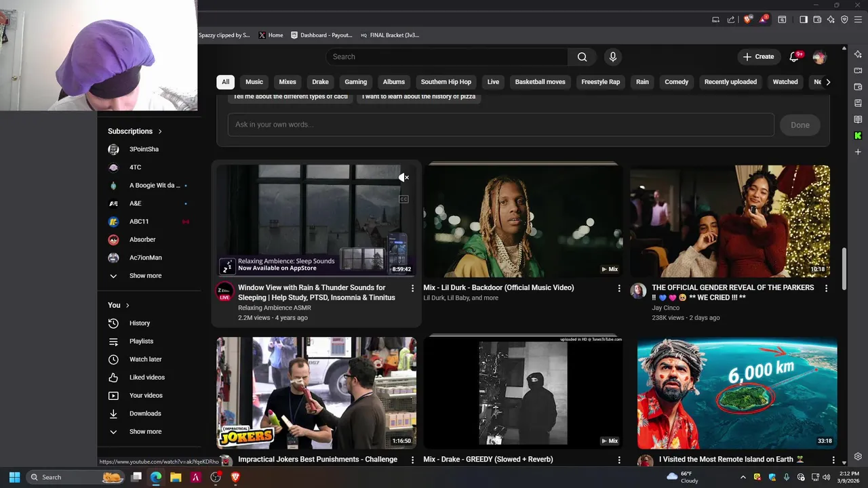Open Brave Shields lion icon in address bar
868x488 pixels.
[748, 20]
